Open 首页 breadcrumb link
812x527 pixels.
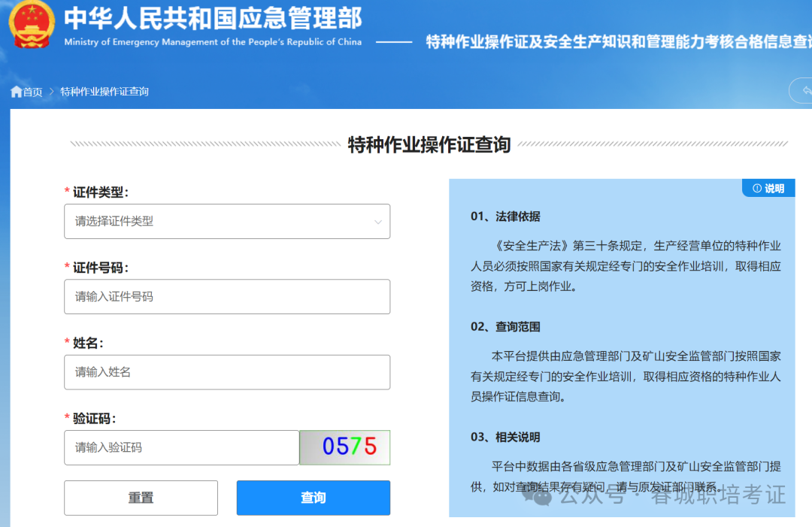[32, 92]
